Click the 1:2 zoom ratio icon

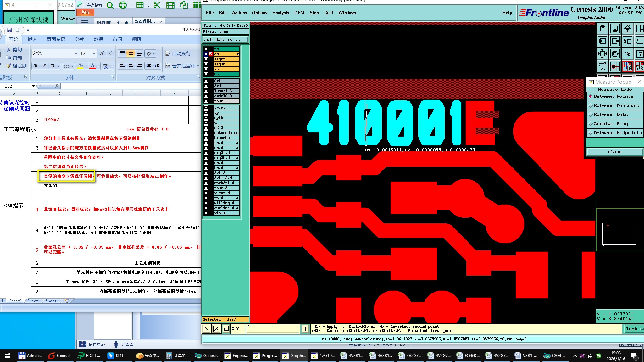pyautogui.click(x=627, y=54)
